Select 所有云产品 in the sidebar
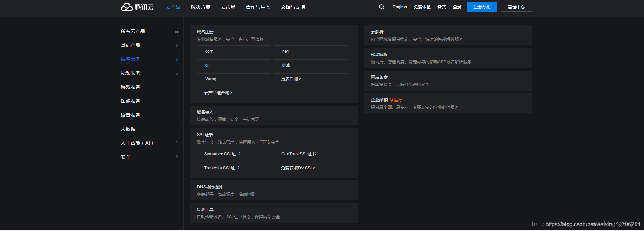644x231 pixels. pyautogui.click(x=133, y=31)
